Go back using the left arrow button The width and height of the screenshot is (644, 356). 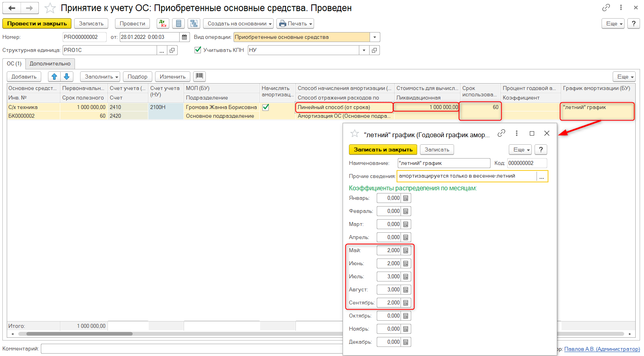[12, 8]
